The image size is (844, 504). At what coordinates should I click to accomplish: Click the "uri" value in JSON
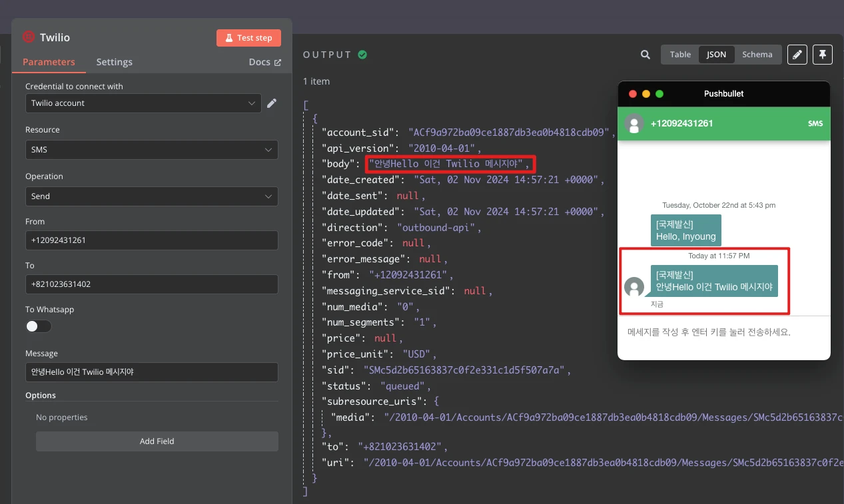click(604, 462)
